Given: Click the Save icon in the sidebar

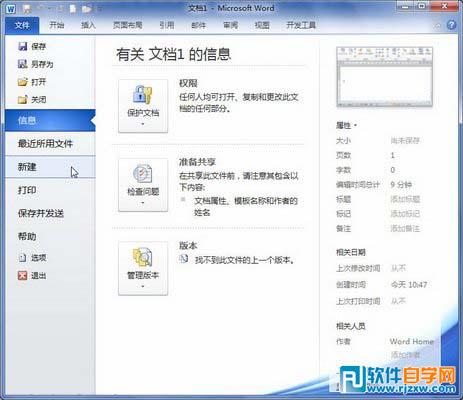Looking at the screenshot, I should (x=22, y=46).
